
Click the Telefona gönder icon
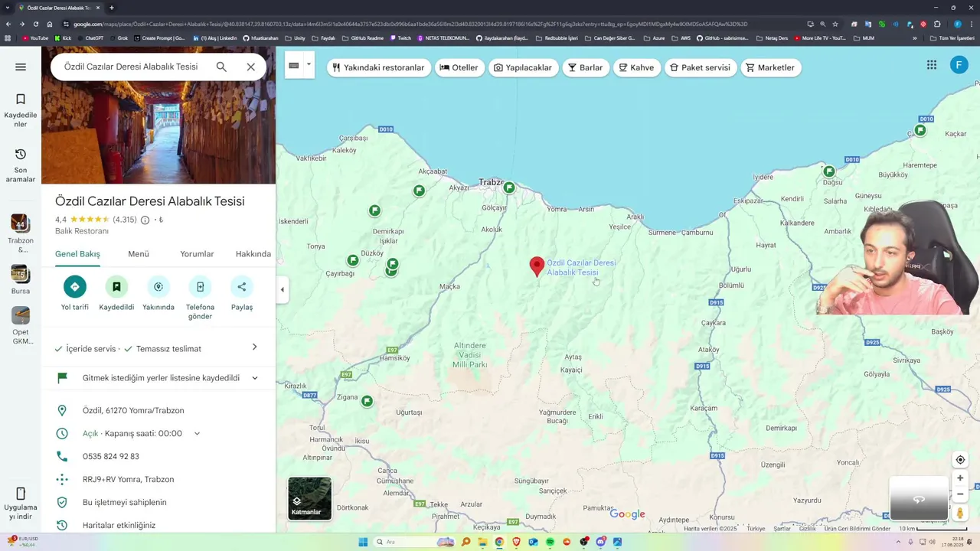200,287
